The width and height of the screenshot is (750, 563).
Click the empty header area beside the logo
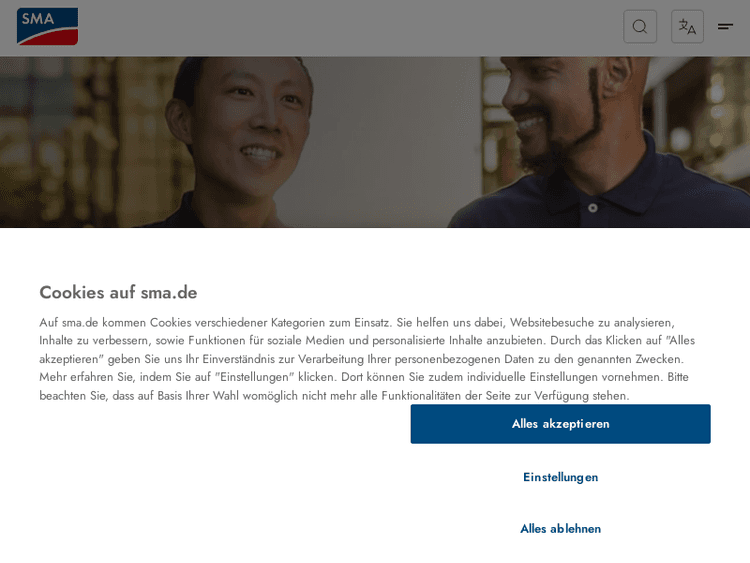click(x=350, y=27)
